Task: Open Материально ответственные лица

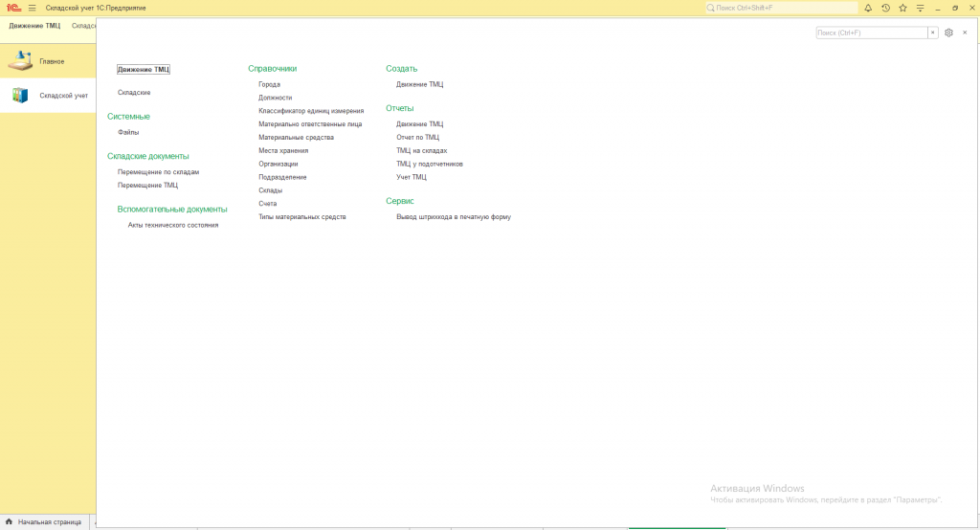Action: (310, 123)
